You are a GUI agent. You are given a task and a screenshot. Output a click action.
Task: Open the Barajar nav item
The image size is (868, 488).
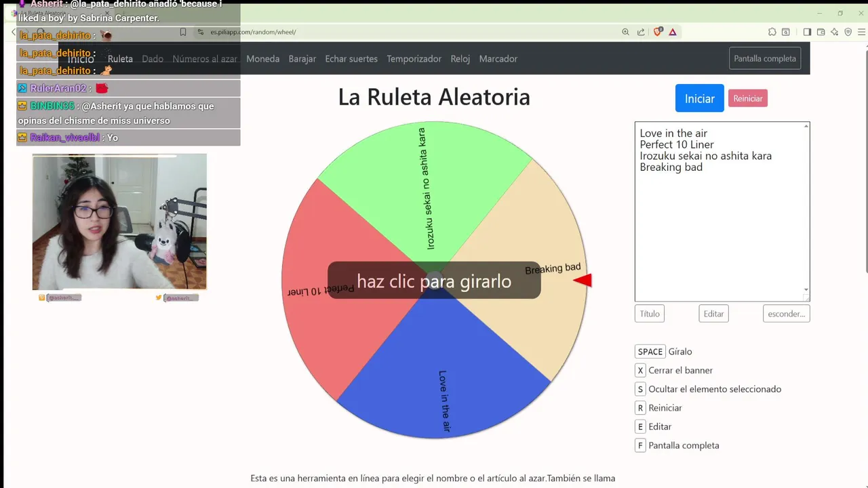tap(302, 59)
